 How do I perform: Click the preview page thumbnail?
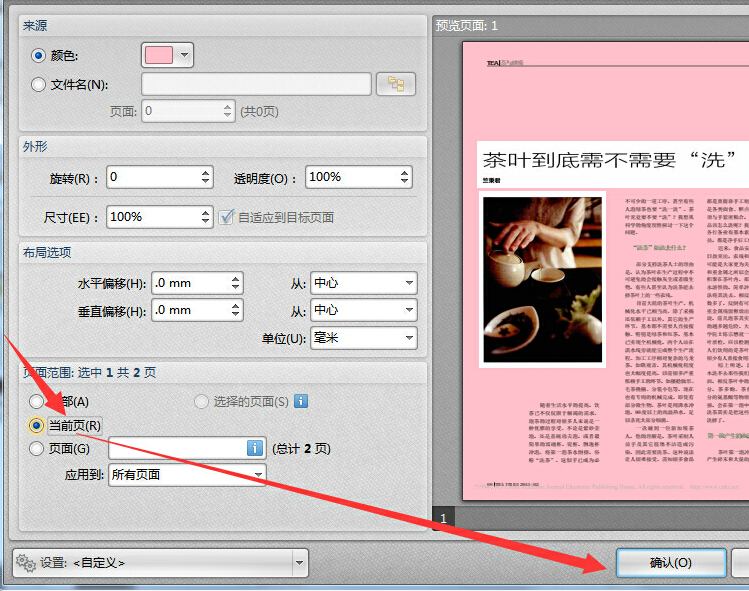click(x=606, y=271)
